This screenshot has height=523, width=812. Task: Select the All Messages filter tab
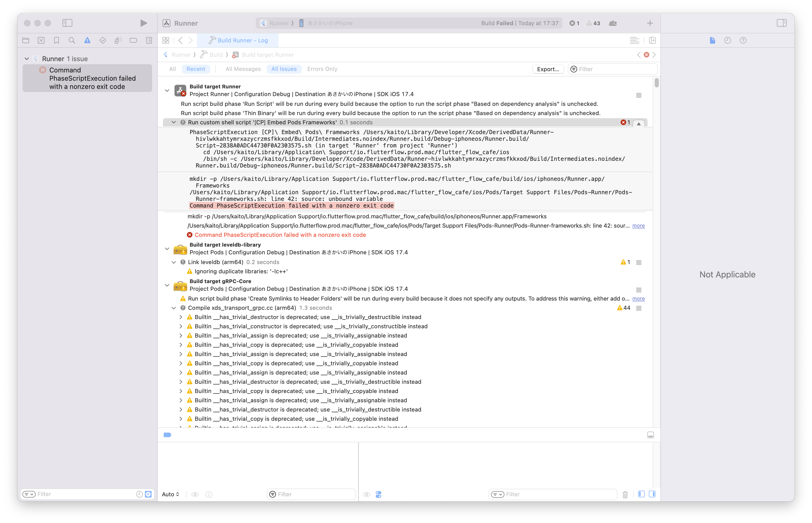[243, 69]
